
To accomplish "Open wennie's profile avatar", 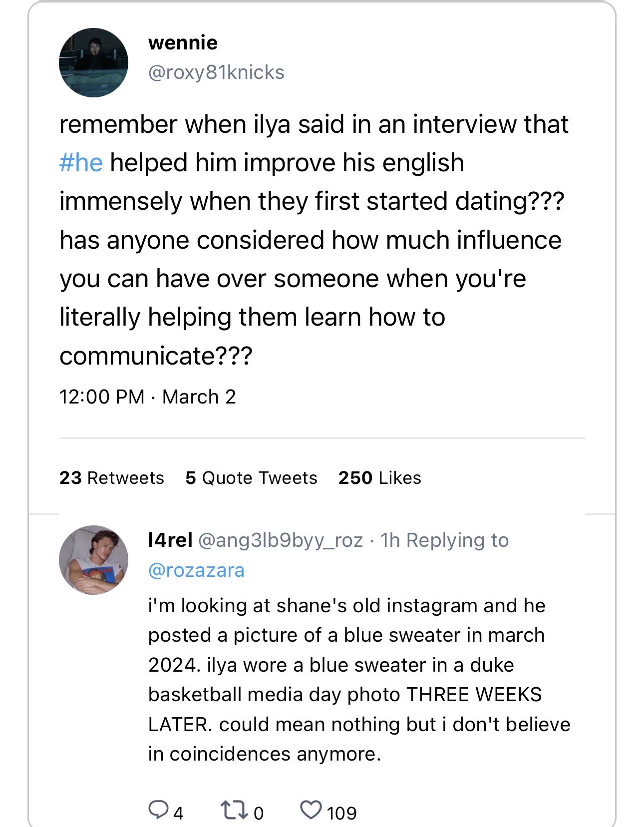I will [93, 63].
